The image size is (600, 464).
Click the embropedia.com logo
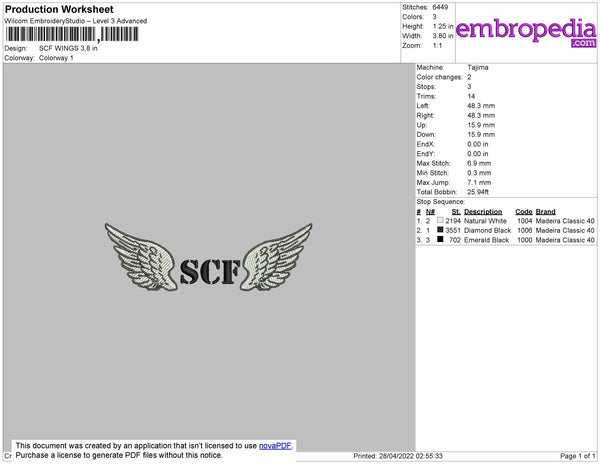[526, 32]
